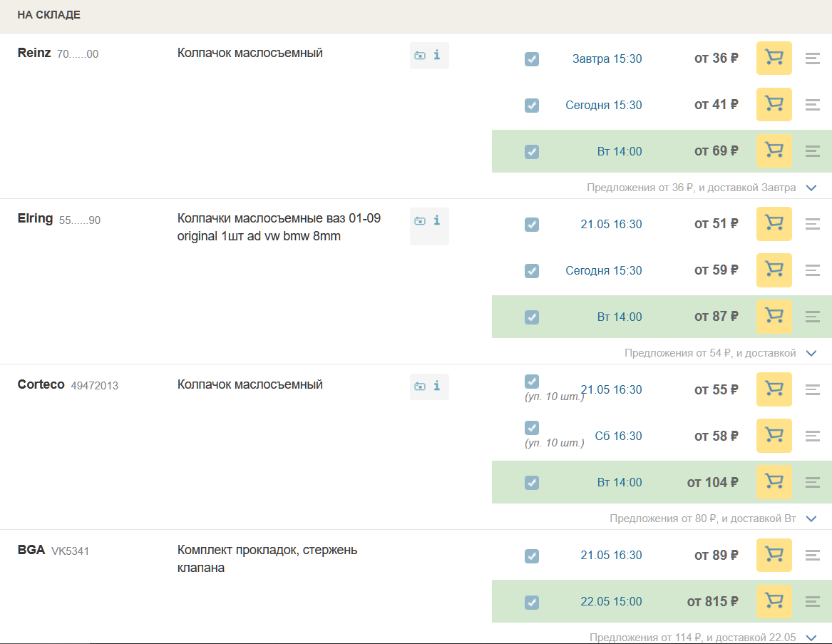Toggle checkbox on Elring 21.05 16:30 offer

tap(532, 225)
